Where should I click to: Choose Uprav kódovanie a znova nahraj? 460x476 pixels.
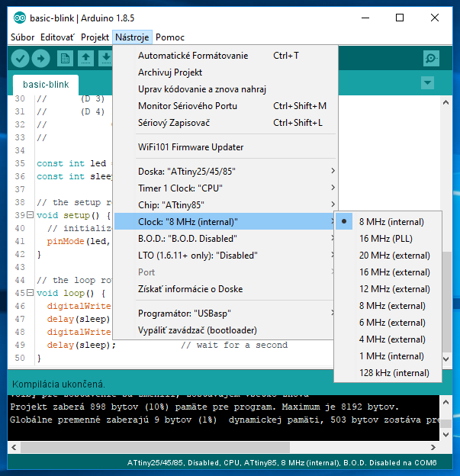[225, 89]
